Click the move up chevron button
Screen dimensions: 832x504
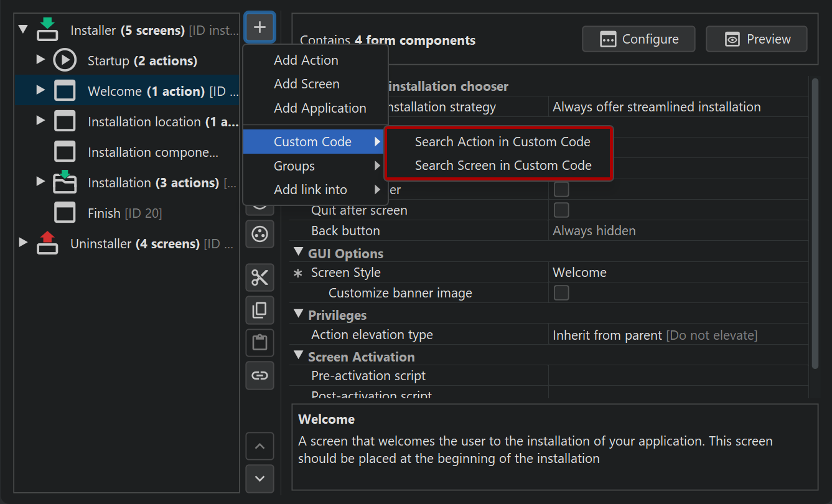(x=259, y=446)
